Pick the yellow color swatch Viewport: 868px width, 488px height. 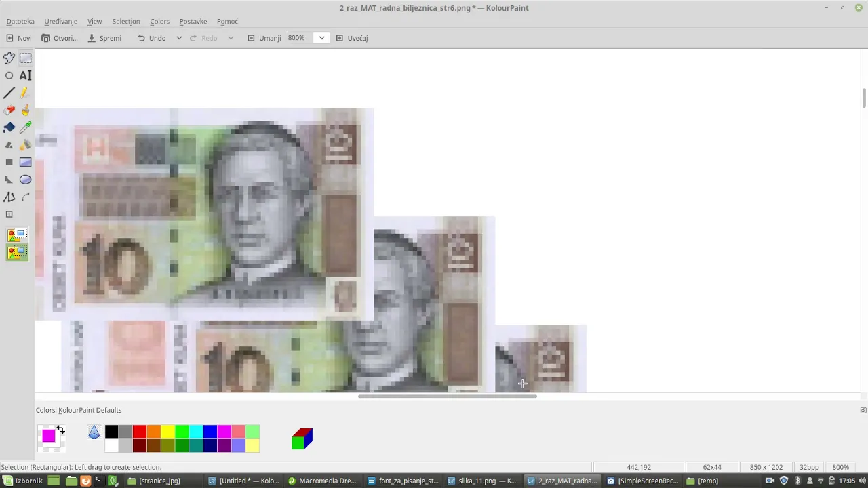pos(167,432)
